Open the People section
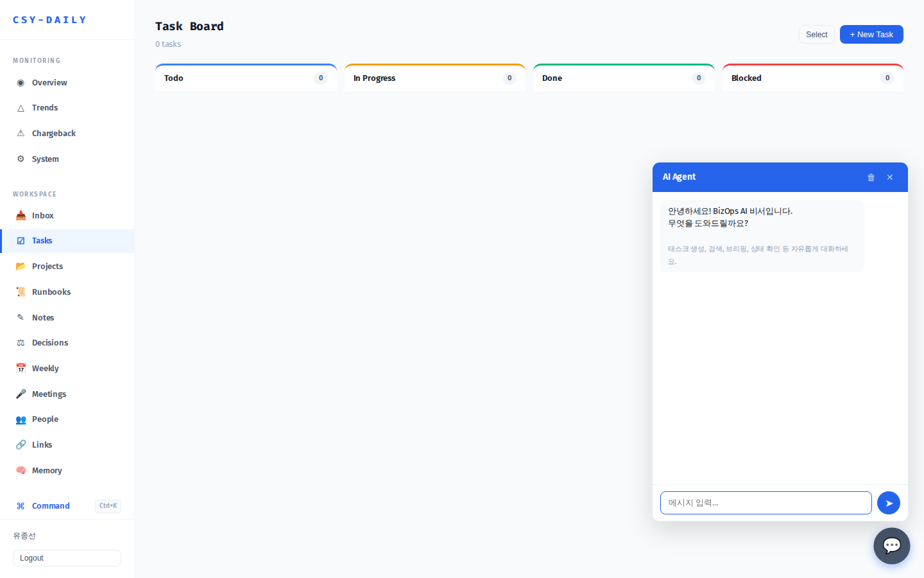This screenshot has height=578, width=924. point(45,419)
